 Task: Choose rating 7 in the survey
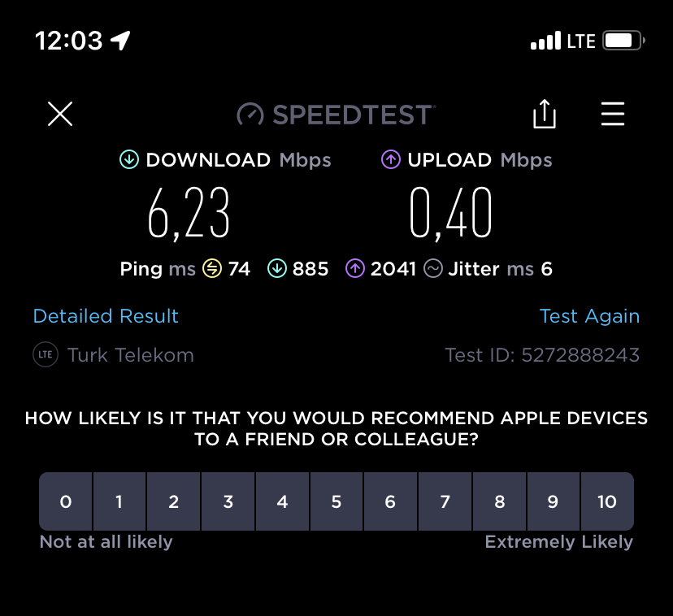[445, 501]
